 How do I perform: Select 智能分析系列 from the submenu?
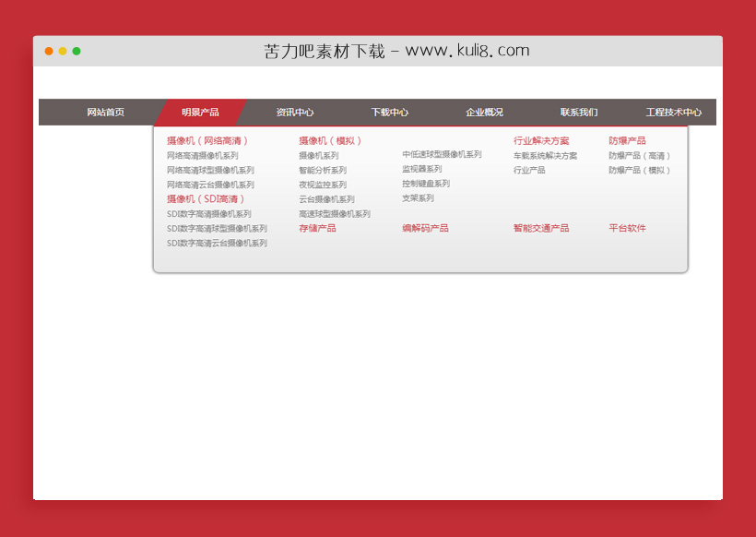coord(323,171)
